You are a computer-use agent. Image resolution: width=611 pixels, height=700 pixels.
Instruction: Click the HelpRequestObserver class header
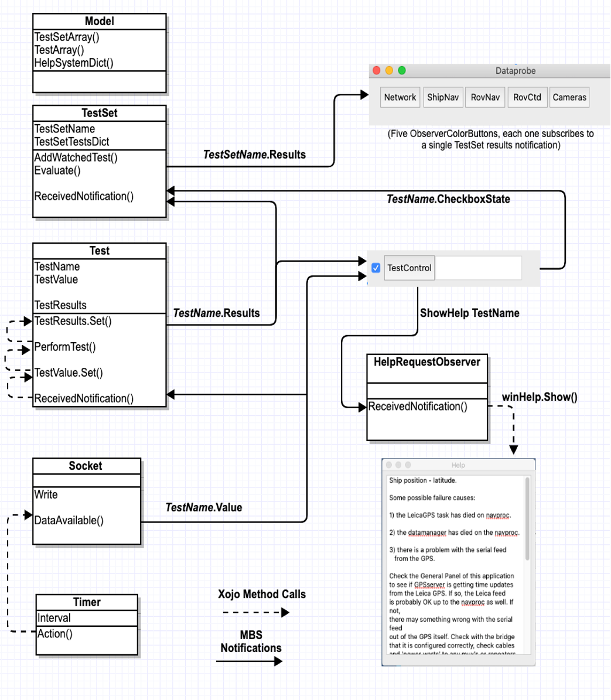(426, 362)
